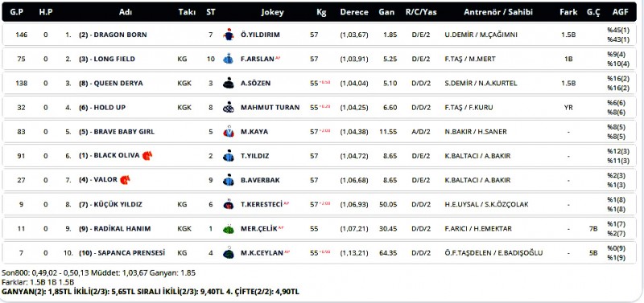This screenshot has height=303, width=644.
Task: Click T.KERESTECİ's jockey silk icon
Action: click(229, 204)
